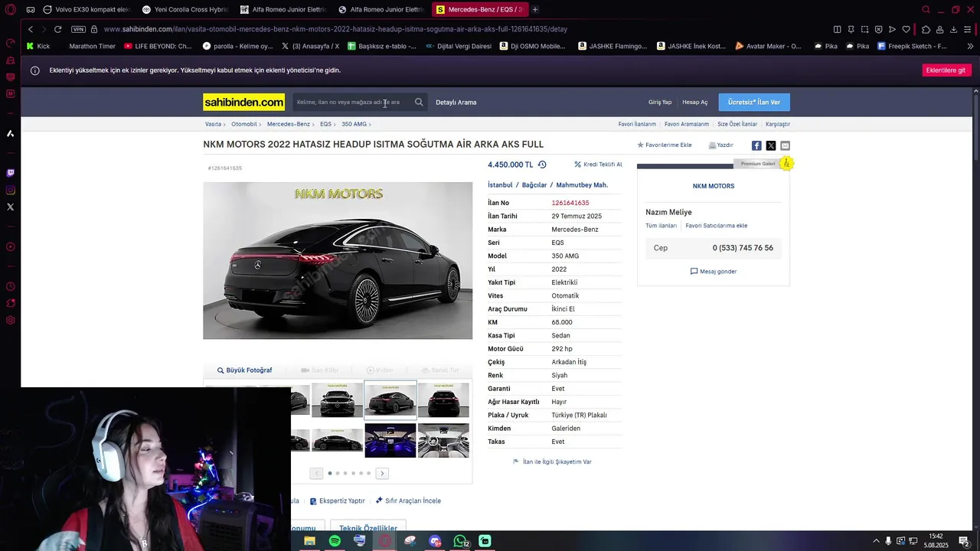Click the main NKM Motors car photo
The height and width of the screenshot is (551, 980).
[338, 260]
